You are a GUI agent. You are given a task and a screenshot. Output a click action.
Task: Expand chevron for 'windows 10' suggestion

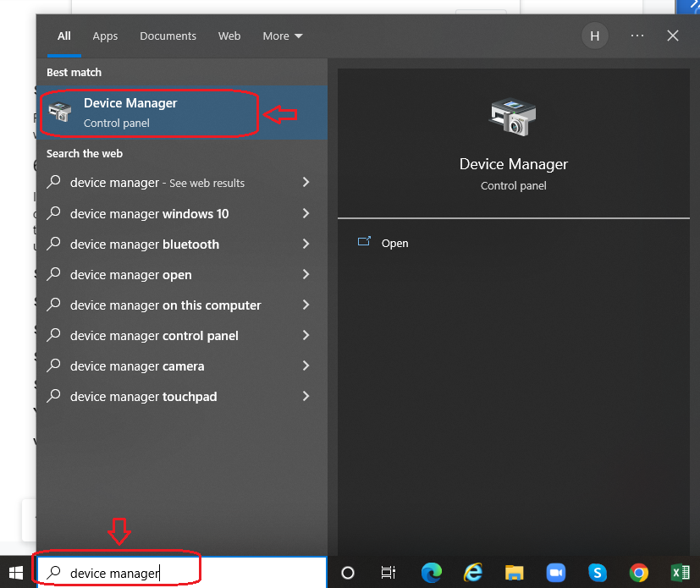[x=306, y=213]
